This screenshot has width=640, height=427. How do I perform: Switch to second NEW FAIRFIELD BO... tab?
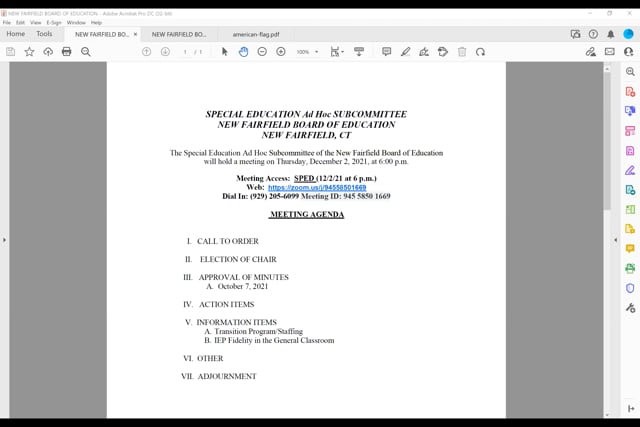(x=179, y=34)
